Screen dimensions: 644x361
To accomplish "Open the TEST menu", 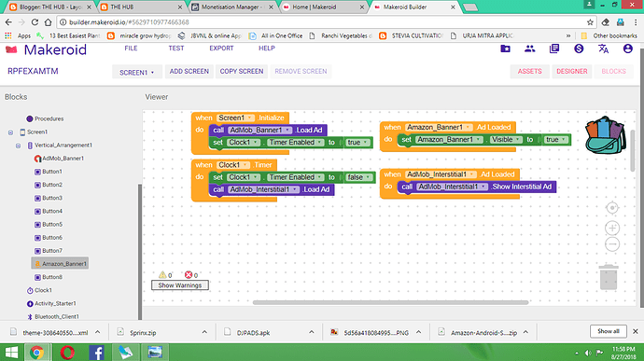I will (x=176, y=49).
